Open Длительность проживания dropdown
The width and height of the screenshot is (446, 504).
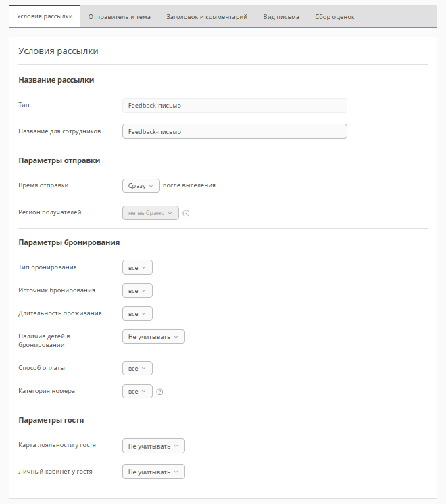pyautogui.click(x=137, y=314)
